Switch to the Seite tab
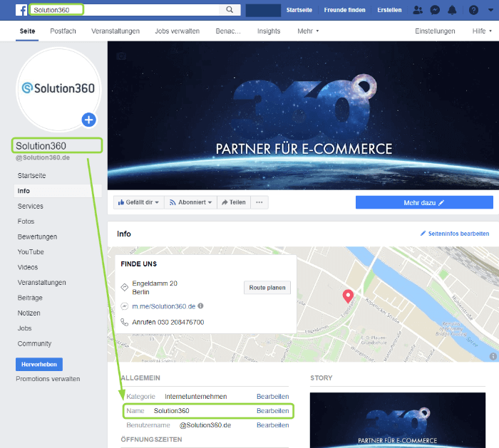Viewport: 499px width, 448px height. (27, 31)
